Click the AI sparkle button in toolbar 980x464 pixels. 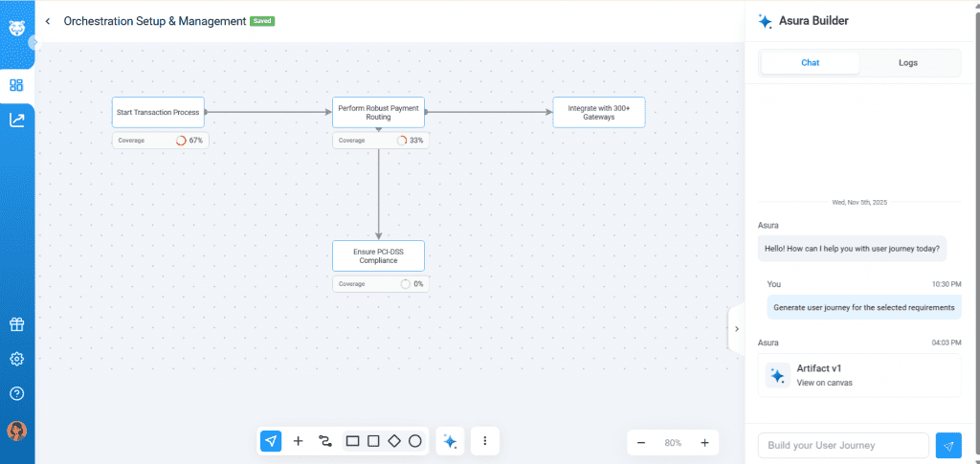450,441
